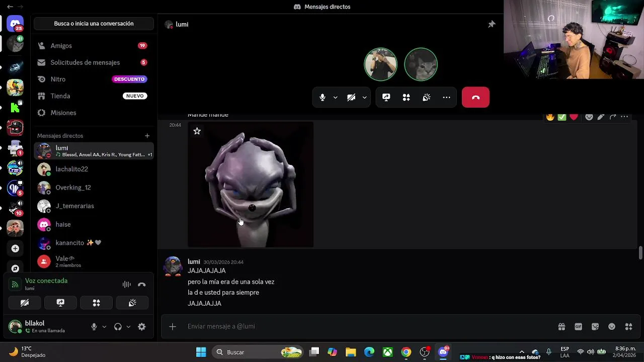Click the add a server plus icon
This screenshot has width=644, height=362.
tap(15, 248)
